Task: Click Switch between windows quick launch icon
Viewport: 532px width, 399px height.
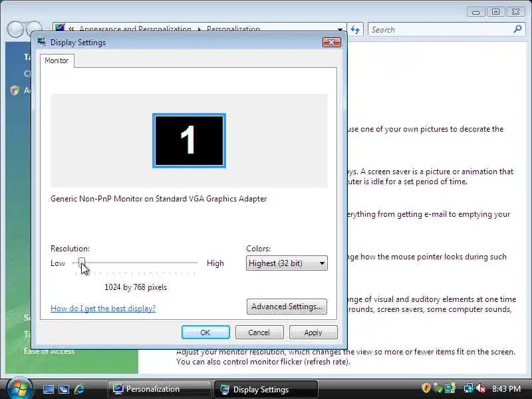Action: coord(64,389)
